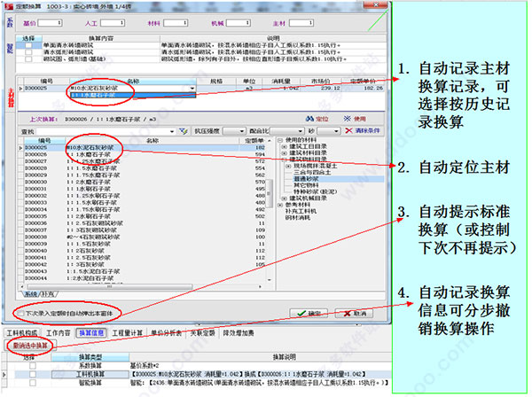Switch to 工程量计算 tab

[127, 333]
